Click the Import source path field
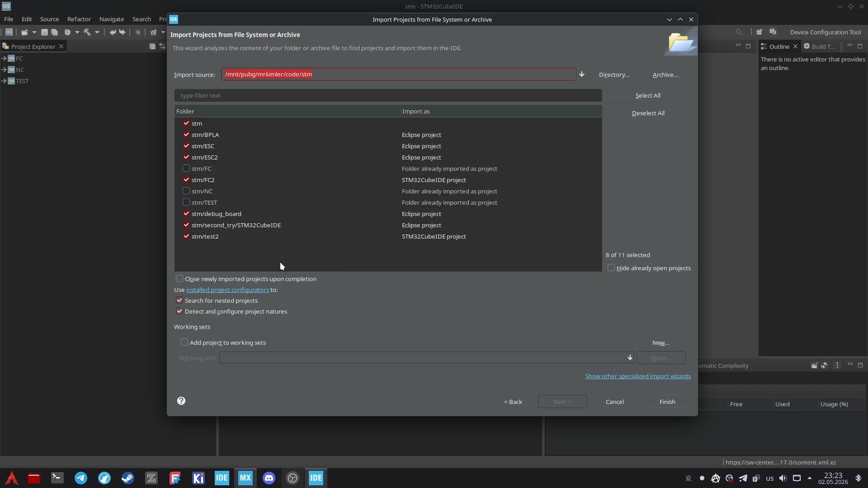This screenshot has height=488, width=868. click(398, 74)
